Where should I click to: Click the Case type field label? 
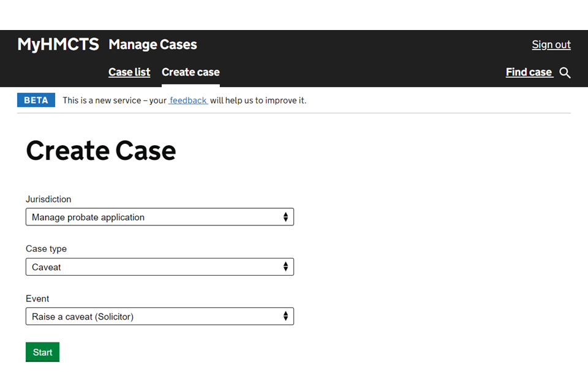click(46, 249)
